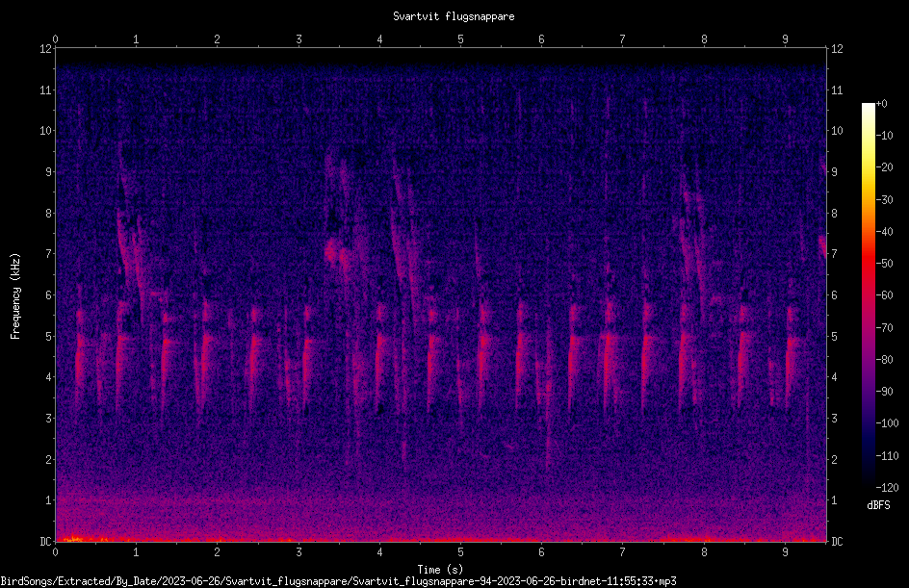Click the file path text at the bottom
Viewport: 909px width, 588px height.
338,581
